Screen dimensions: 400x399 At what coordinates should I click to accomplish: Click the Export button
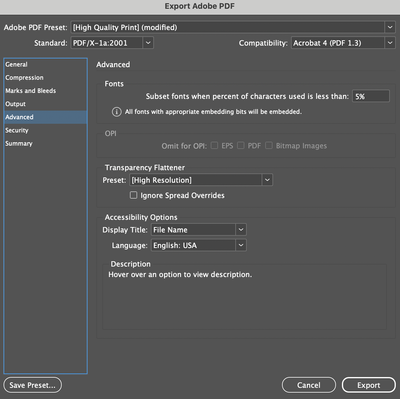point(369,385)
